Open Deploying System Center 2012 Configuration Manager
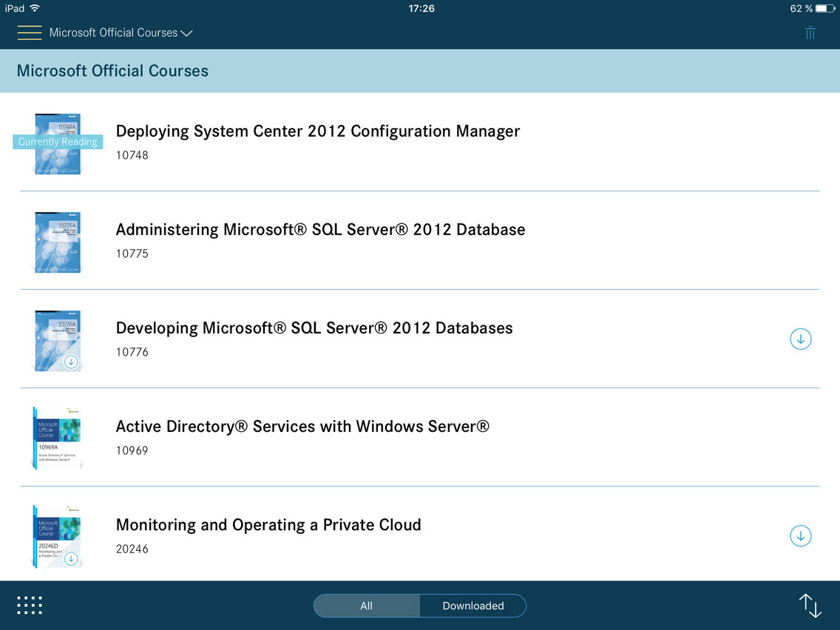 tap(318, 132)
